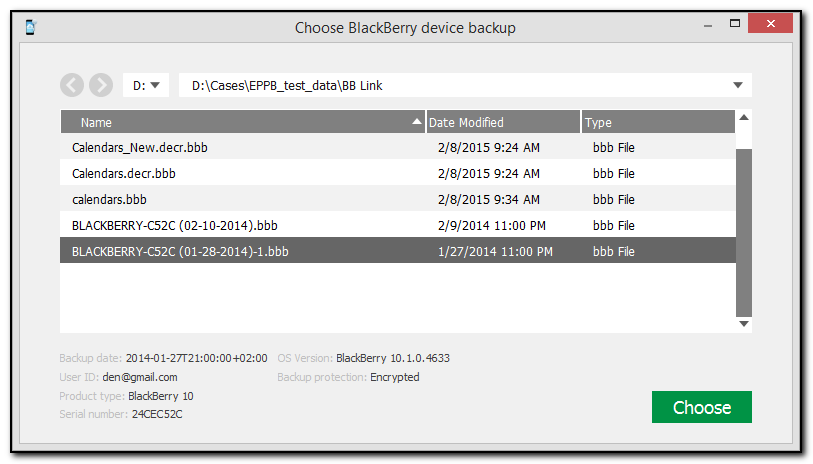This screenshot has height=464, width=813.
Task: Maximize the dialog window
Action: (735, 22)
